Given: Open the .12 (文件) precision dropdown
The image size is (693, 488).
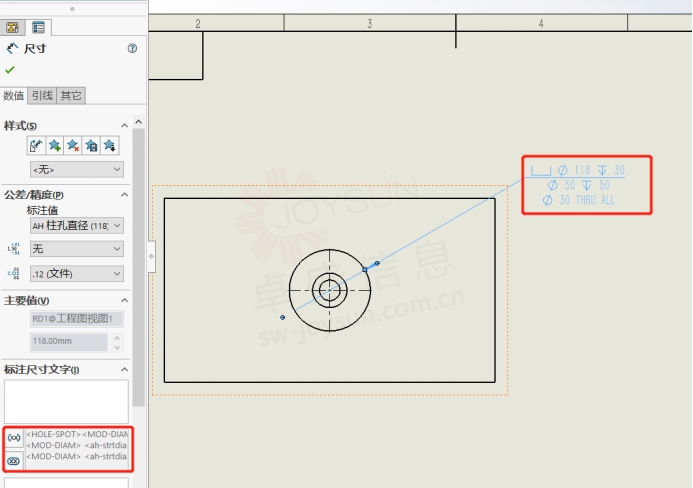Looking at the screenshot, I should 77,273.
